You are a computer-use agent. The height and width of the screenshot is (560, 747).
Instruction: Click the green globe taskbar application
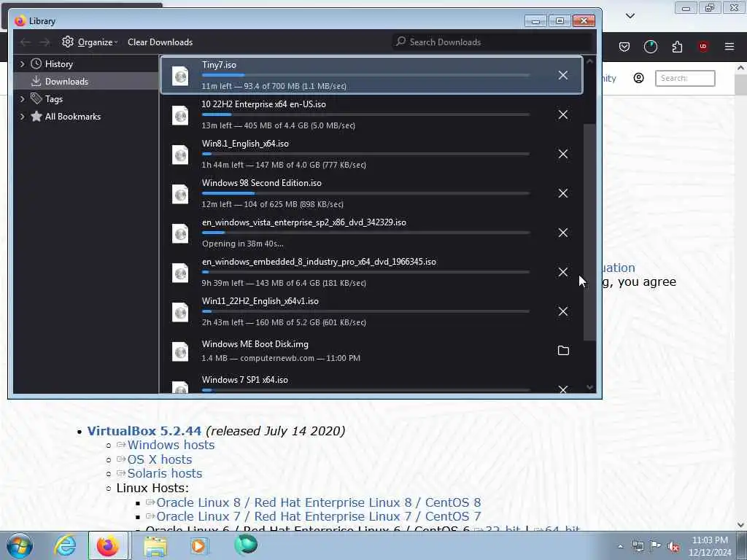[x=246, y=545]
